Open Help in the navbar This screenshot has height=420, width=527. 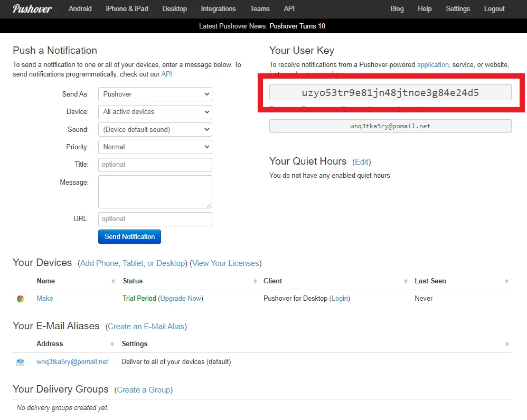[425, 9]
